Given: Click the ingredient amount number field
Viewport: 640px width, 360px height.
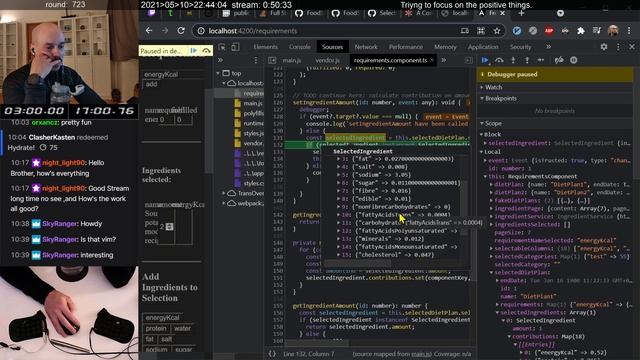Looking at the screenshot, I should coord(166,227).
